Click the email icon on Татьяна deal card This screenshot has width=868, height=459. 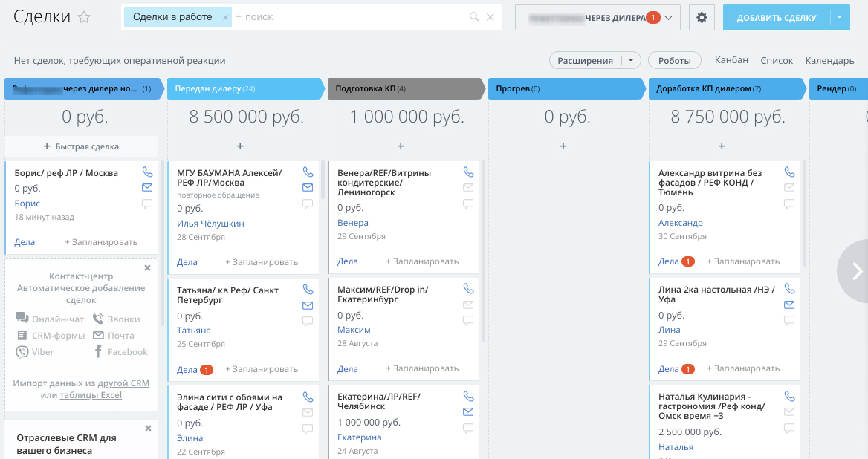pos(308,305)
